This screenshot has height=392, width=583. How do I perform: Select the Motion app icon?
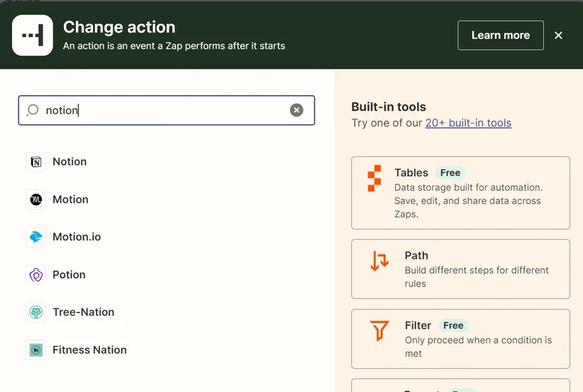pyautogui.click(x=36, y=200)
